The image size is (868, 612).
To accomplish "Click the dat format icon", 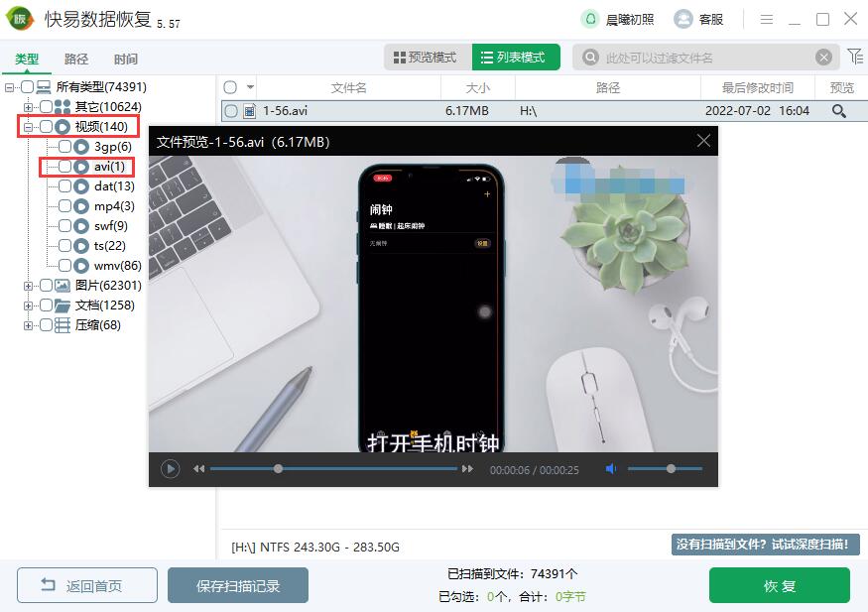I will pos(81,186).
